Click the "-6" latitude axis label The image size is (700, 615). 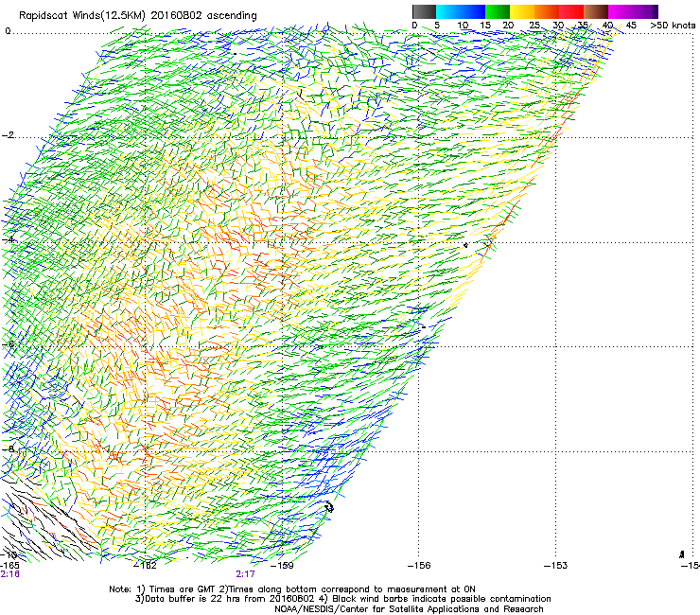click(8, 344)
